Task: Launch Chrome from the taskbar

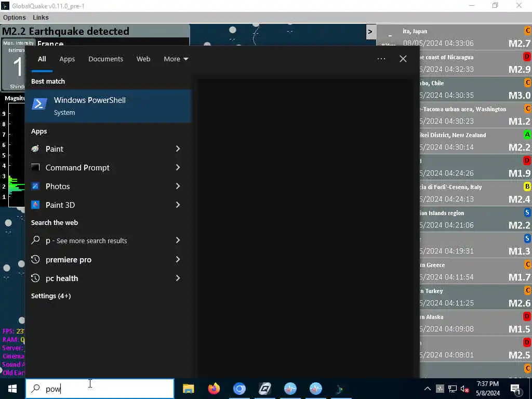Action: coord(239,389)
